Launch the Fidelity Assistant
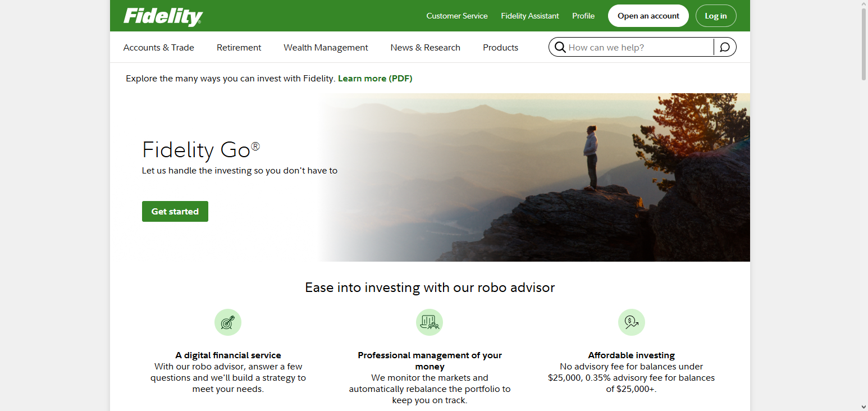The width and height of the screenshot is (868, 411). click(529, 16)
